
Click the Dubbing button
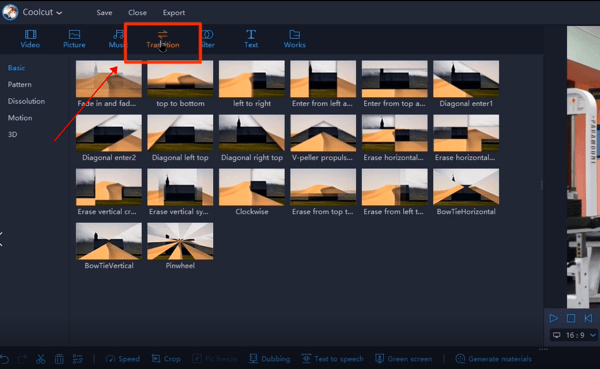click(x=269, y=359)
